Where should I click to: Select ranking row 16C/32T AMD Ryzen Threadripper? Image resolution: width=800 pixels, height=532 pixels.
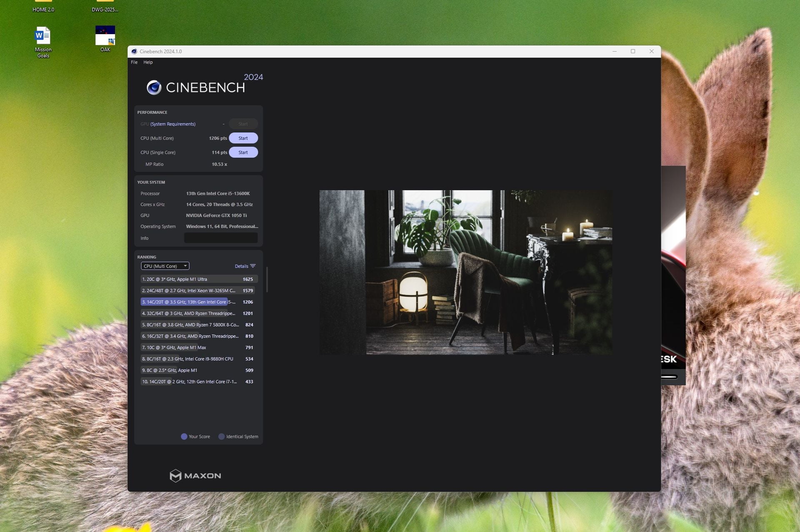tap(199, 336)
